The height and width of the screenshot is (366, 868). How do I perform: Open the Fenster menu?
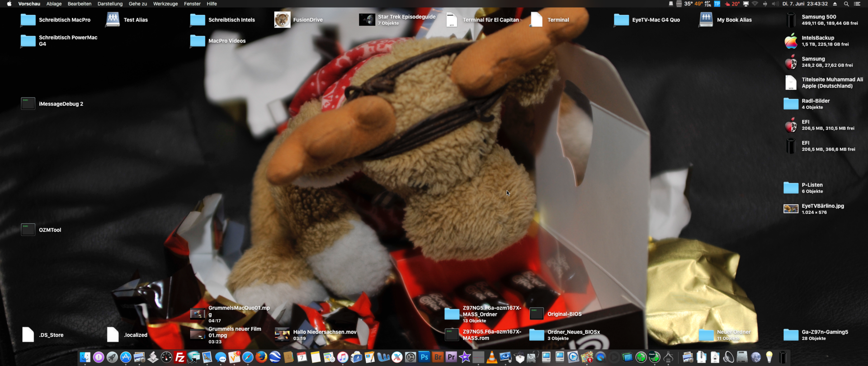192,4
